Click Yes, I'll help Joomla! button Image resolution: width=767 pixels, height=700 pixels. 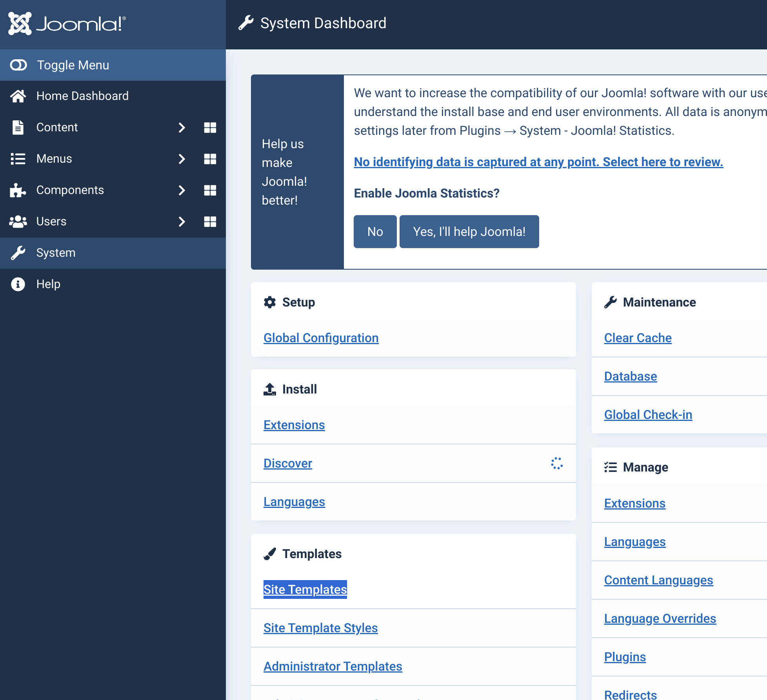(x=469, y=232)
